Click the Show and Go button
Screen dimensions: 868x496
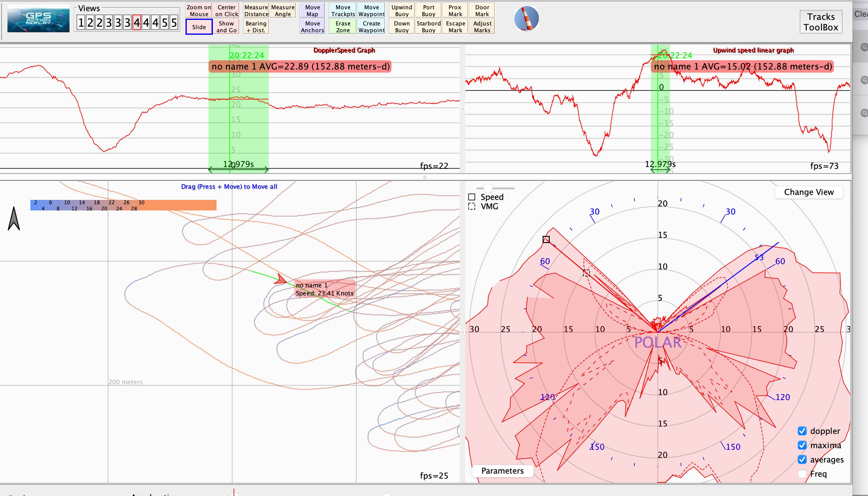tap(226, 27)
